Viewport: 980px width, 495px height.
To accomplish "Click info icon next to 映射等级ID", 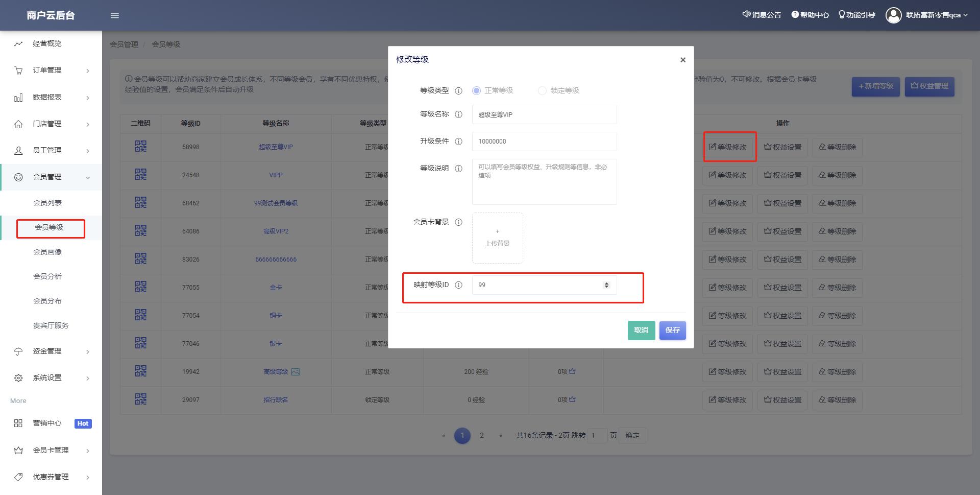I will 458,285.
